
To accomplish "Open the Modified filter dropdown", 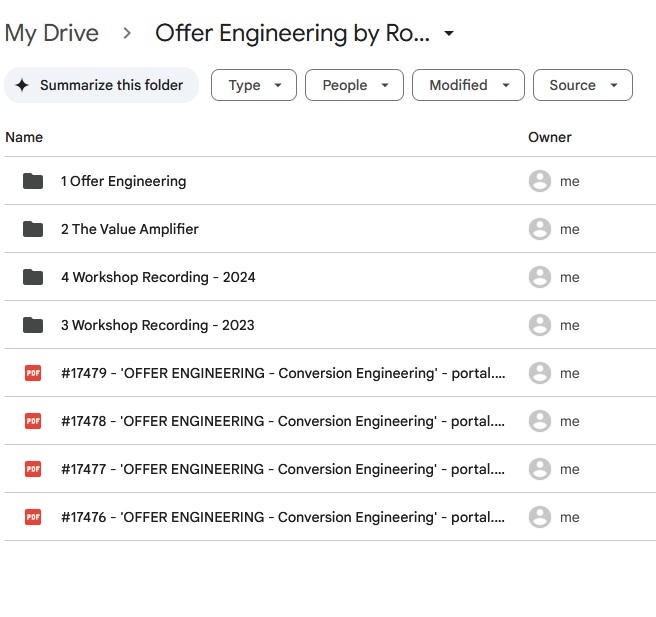I will point(468,85).
